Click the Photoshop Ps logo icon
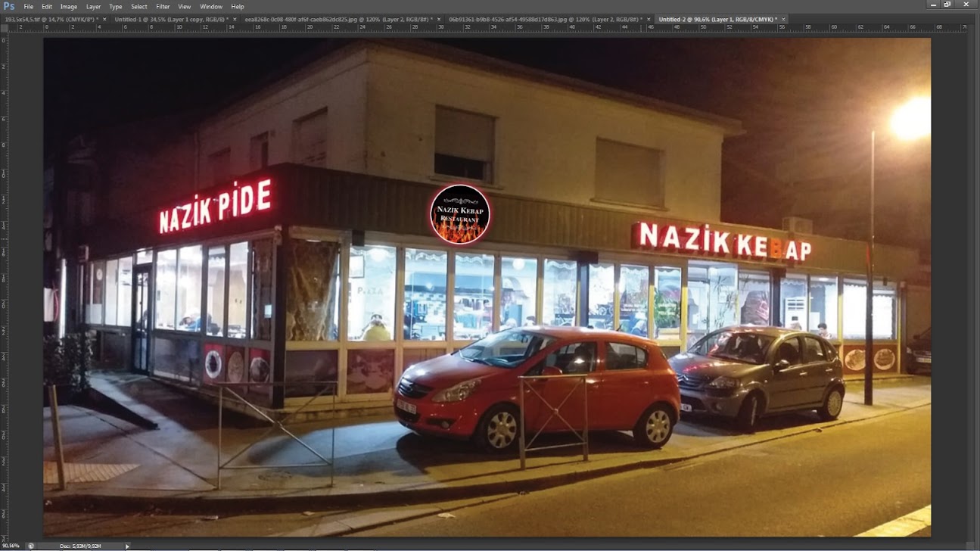The width and height of the screenshot is (980, 551). tap(9, 6)
